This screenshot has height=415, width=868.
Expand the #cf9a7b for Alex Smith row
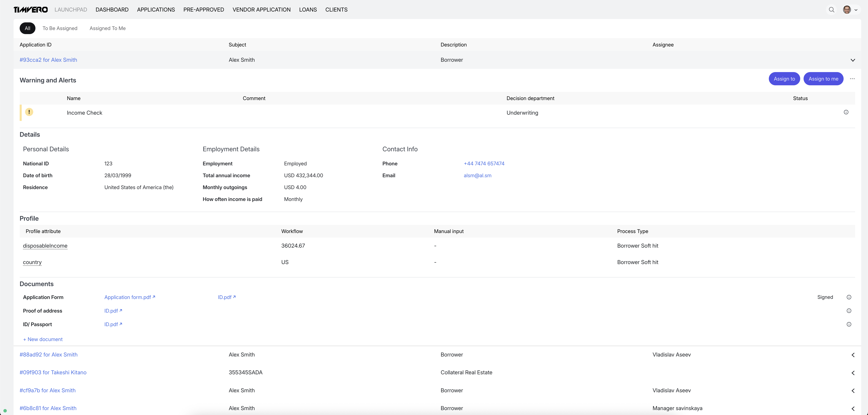point(853,391)
